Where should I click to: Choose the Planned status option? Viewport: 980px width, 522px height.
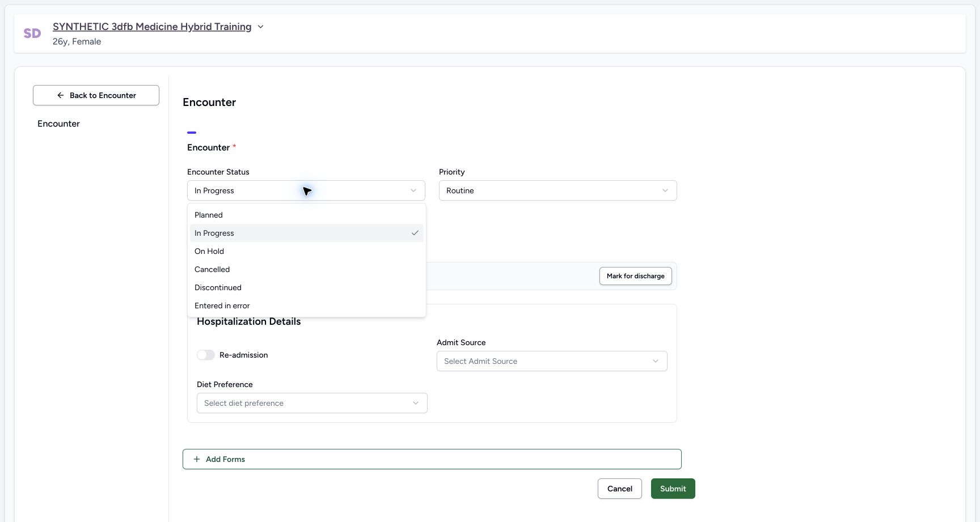[x=306, y=215]
